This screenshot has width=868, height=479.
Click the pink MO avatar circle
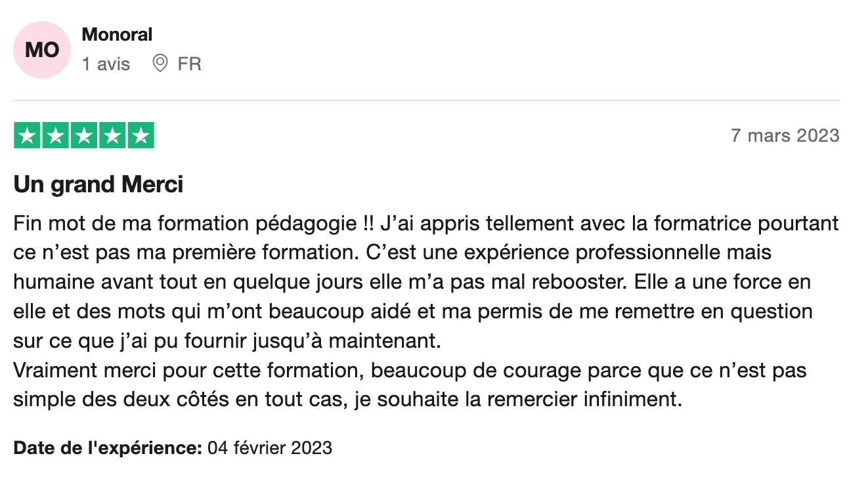point(42,50)
